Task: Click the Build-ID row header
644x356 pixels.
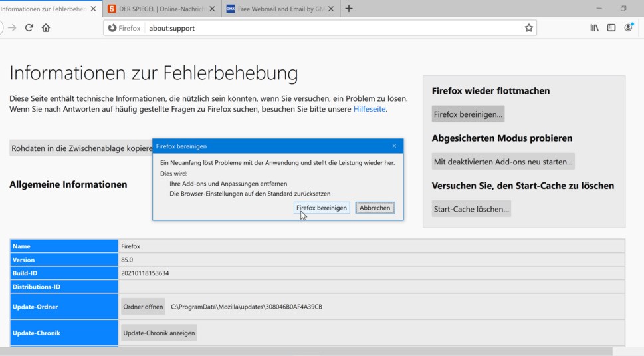Action: pyautogui.click(x=64, y=273)
